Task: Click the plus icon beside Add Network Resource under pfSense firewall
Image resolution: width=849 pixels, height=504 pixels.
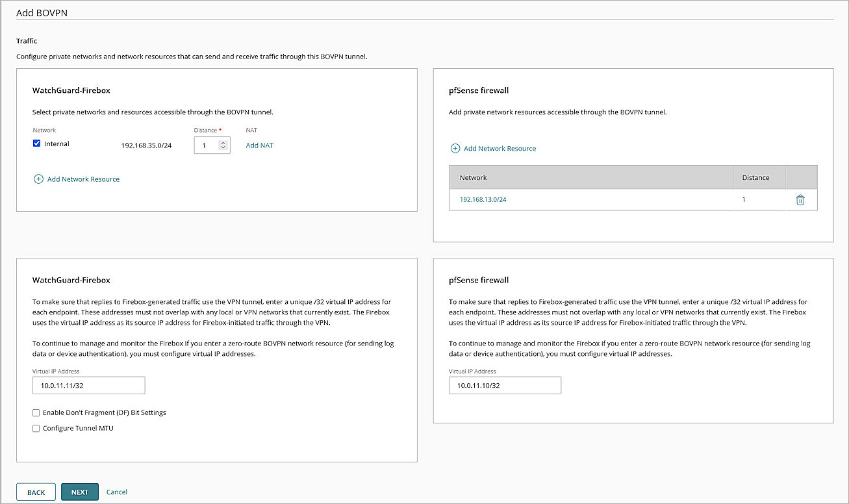Action: 455,148
